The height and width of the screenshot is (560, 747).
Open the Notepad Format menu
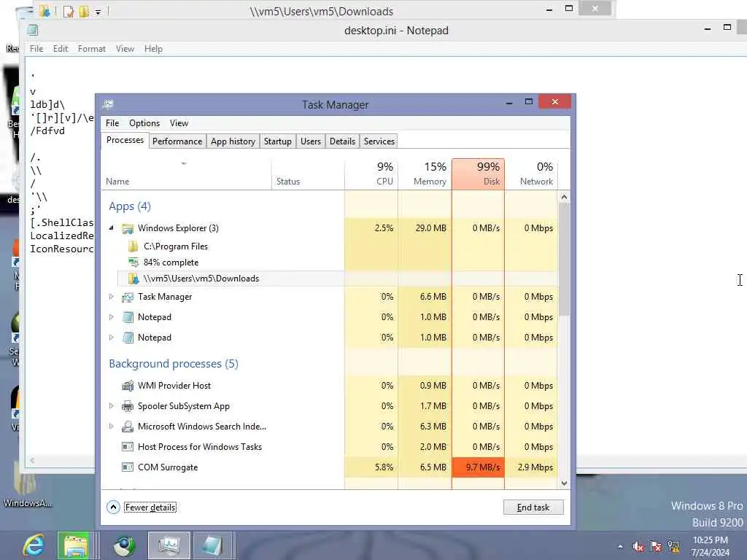(x=91, y=49)
